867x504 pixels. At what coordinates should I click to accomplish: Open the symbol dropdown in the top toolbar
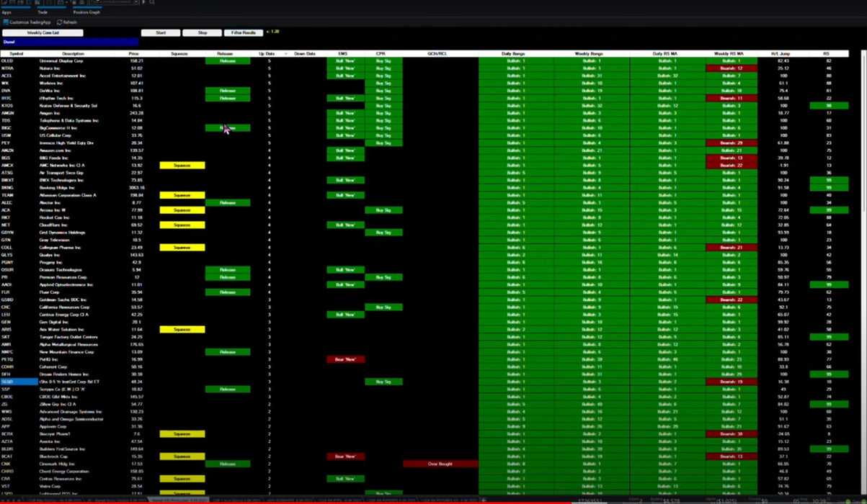tap(135, 3)
